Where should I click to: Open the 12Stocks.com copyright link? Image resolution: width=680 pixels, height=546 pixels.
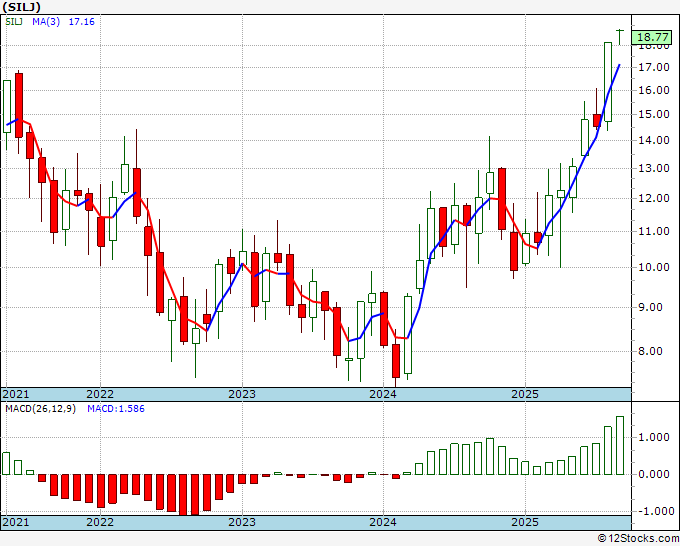(x=638, y=539)
